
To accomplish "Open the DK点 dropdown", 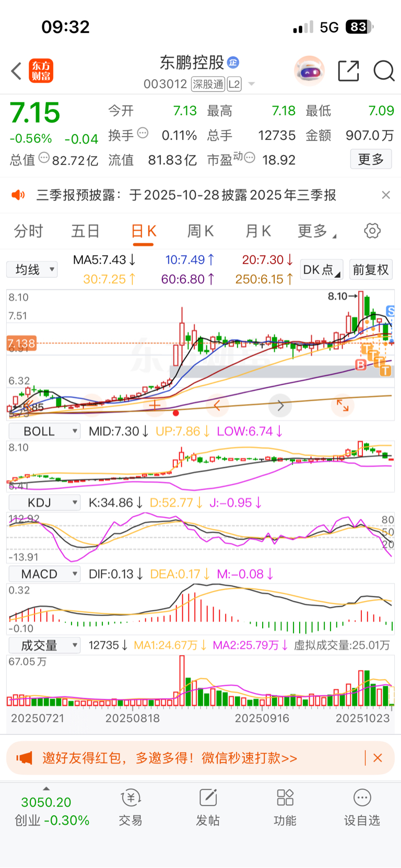I will click(322, 270).
